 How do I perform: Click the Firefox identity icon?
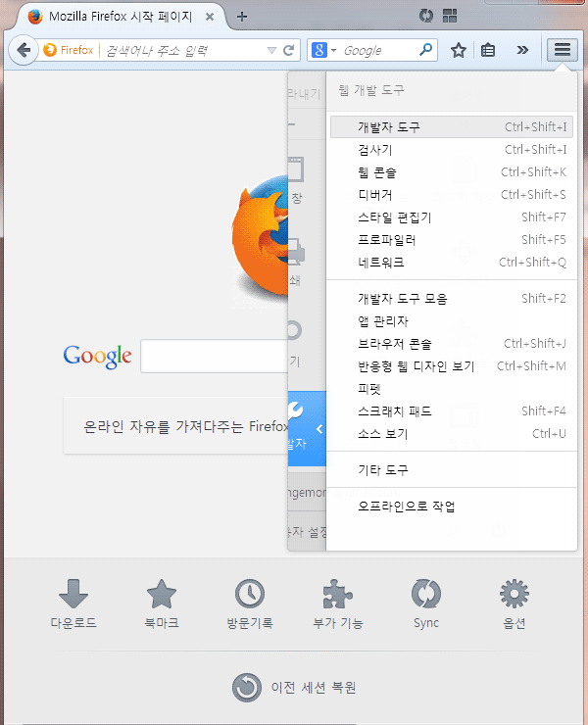coord(69,50)
